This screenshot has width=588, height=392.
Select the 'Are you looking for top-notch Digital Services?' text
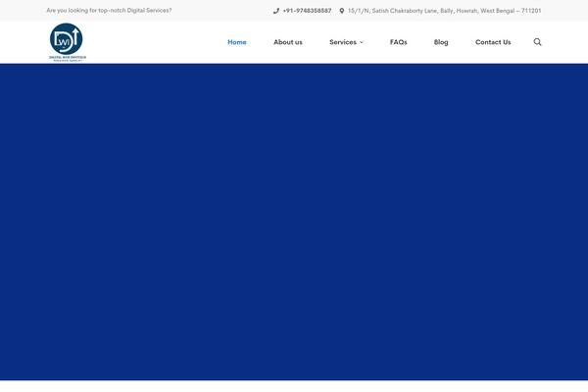[x=109, y=10]
